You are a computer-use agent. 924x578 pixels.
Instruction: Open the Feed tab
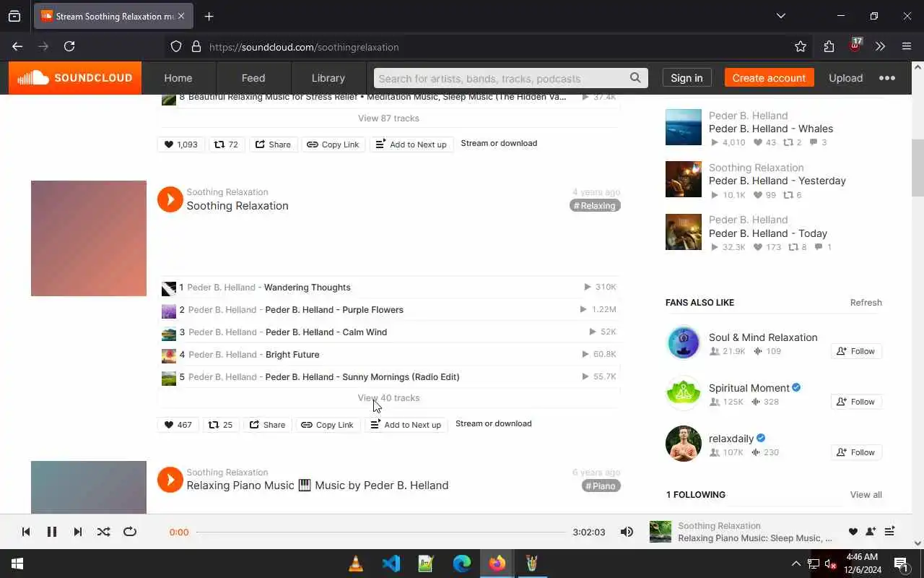(x=253, y=78)
